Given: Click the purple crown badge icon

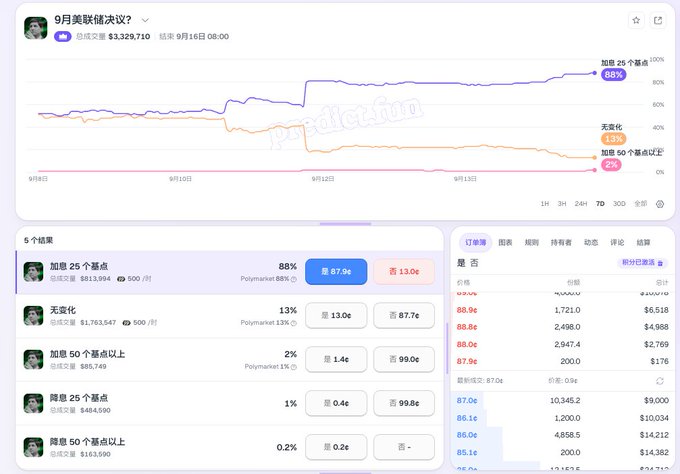Looking at the screenshot, I should tap(63, 36).
